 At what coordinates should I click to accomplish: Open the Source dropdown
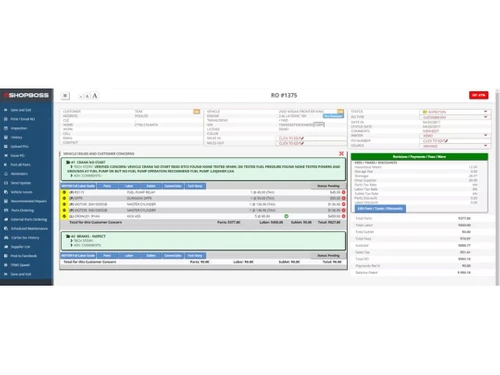coord(455,146)
